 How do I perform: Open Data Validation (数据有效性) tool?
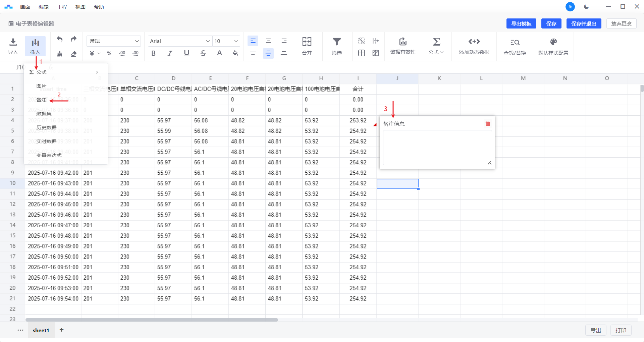click(402, 46)
